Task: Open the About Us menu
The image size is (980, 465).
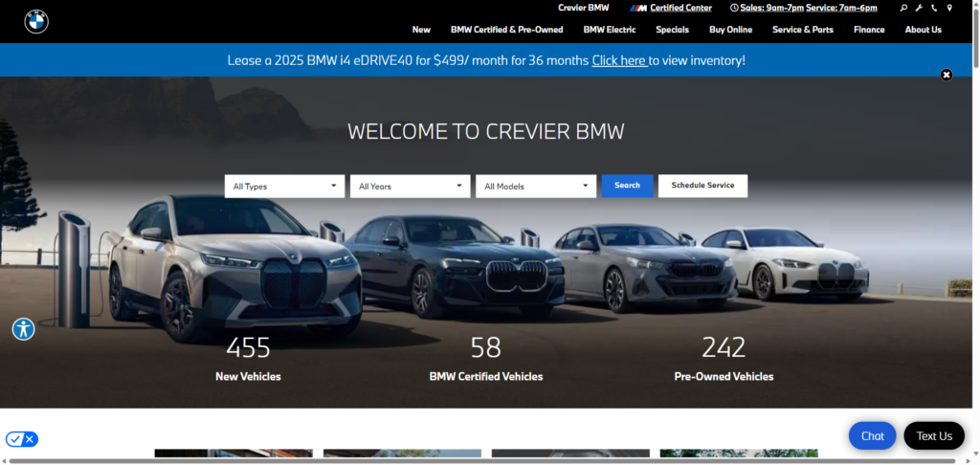Action: click(x=924, y=30)
